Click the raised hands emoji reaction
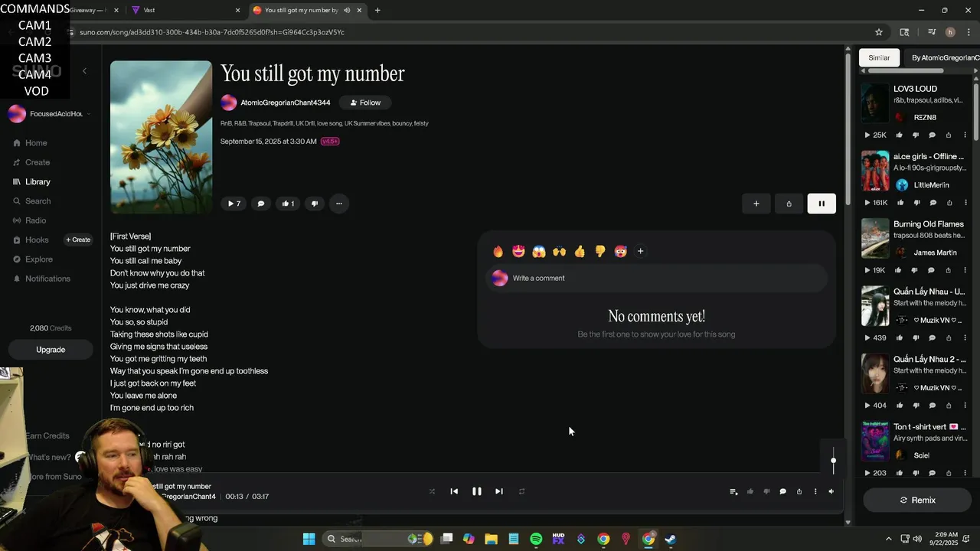Screen dimensions: 980x551 tap(559, 251)
